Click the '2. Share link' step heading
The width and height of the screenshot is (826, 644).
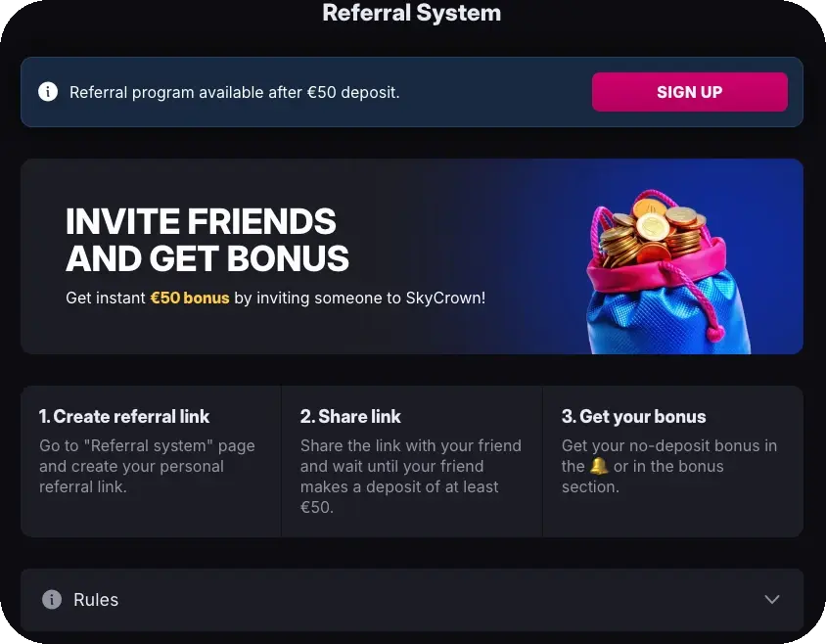pos(350,416)
